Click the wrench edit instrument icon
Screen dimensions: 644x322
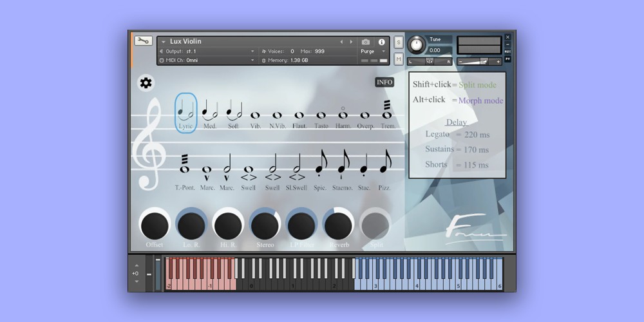(143, 41)
